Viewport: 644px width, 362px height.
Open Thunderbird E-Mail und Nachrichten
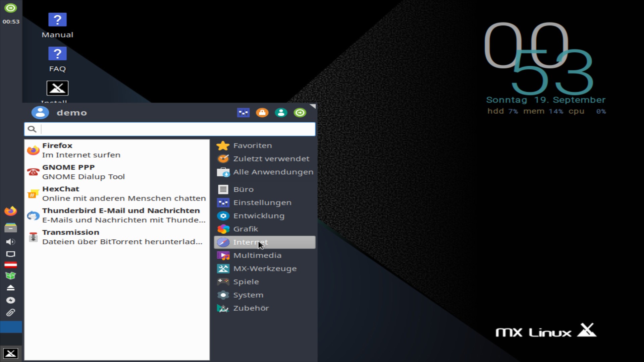coord(121,210)
